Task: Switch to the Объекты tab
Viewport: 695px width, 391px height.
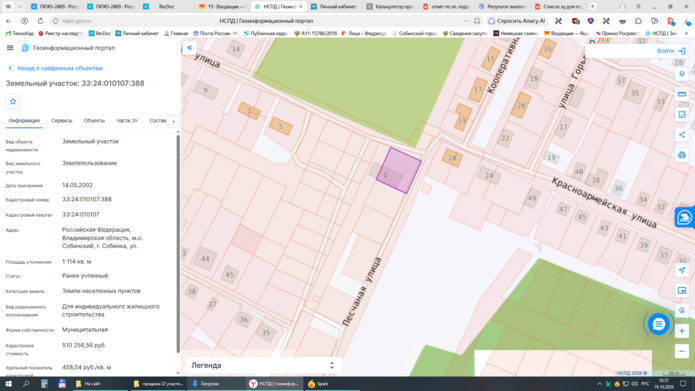Action: [x=94, y=121]
